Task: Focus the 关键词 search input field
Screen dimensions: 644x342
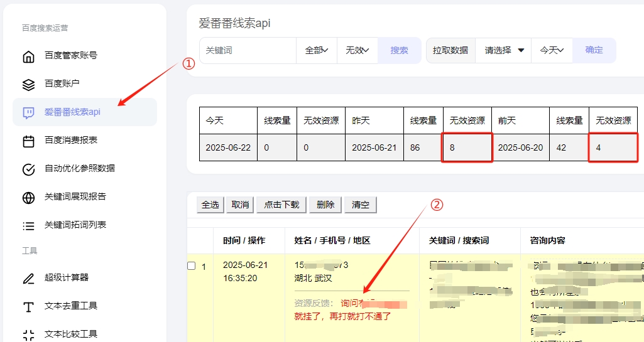Action: coord(248,50)
